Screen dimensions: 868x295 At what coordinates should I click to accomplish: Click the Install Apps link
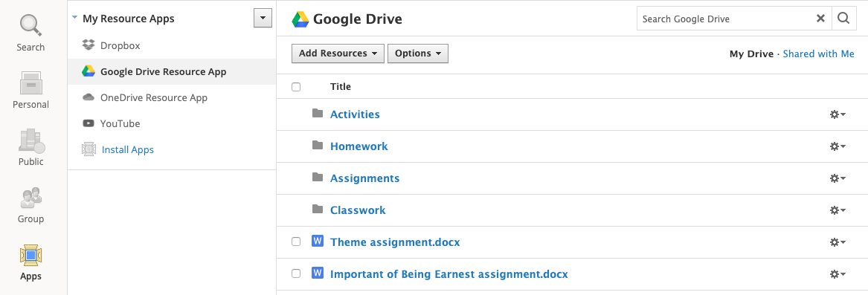(x=127, y=149)
